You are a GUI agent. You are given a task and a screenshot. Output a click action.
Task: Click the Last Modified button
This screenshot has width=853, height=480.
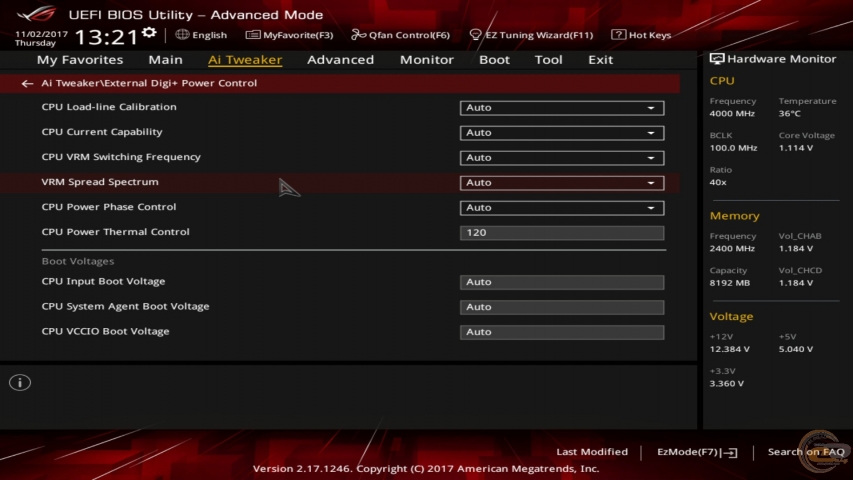coord(592,452)
